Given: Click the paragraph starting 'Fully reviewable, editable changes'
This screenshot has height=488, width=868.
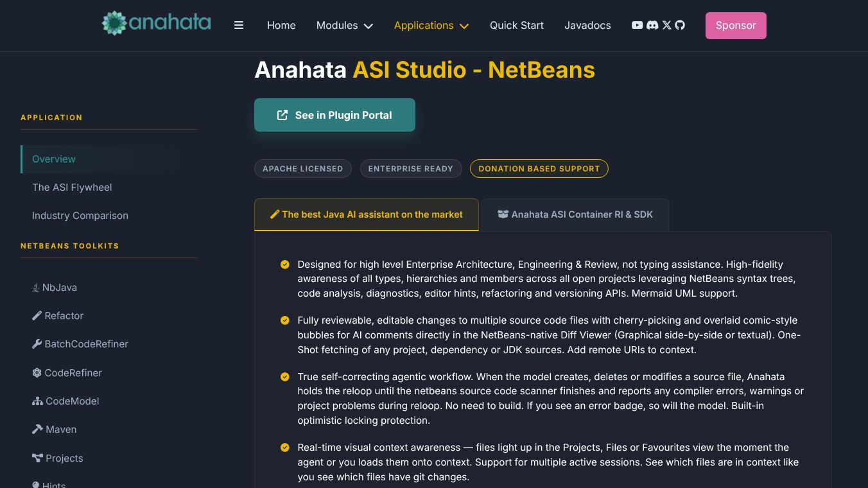Looking at the screenshot, I should pos(549,335).
